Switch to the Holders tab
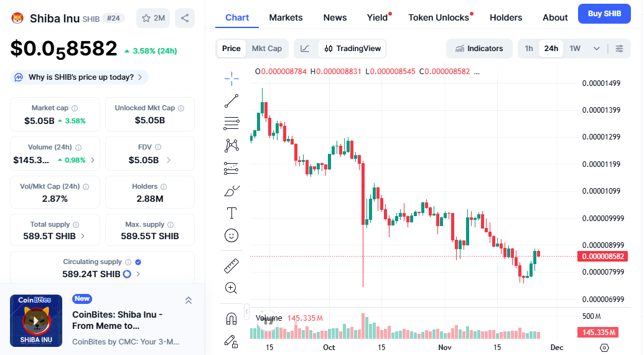 [506, 17]
